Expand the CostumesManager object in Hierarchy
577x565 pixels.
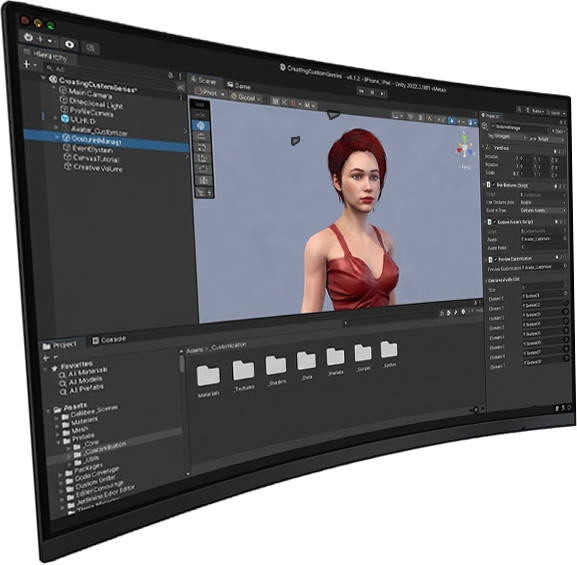click(x=57, y=137)
